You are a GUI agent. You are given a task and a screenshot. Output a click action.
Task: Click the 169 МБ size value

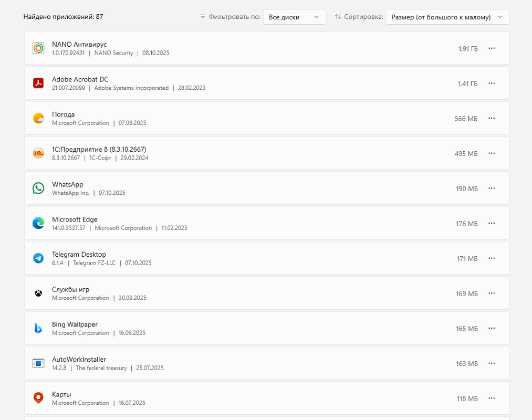pos(467,294)
